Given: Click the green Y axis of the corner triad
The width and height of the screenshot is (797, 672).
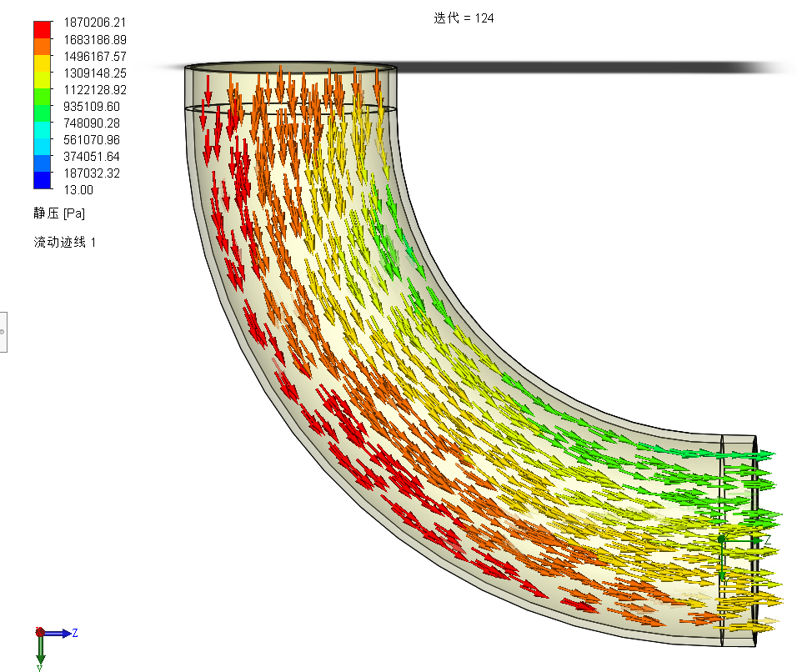Looking at the screenshot, I should (x=40, y=650).
